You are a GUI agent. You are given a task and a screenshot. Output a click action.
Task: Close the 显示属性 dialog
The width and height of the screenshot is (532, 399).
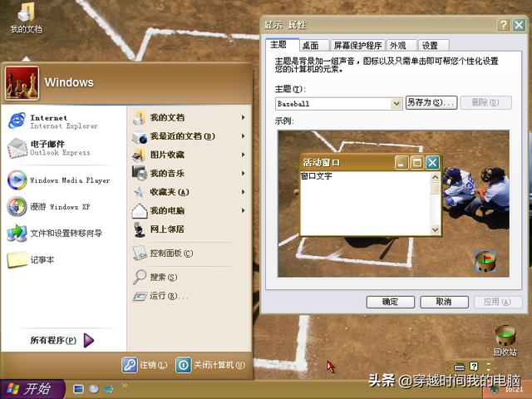click(x=519, y=25)
